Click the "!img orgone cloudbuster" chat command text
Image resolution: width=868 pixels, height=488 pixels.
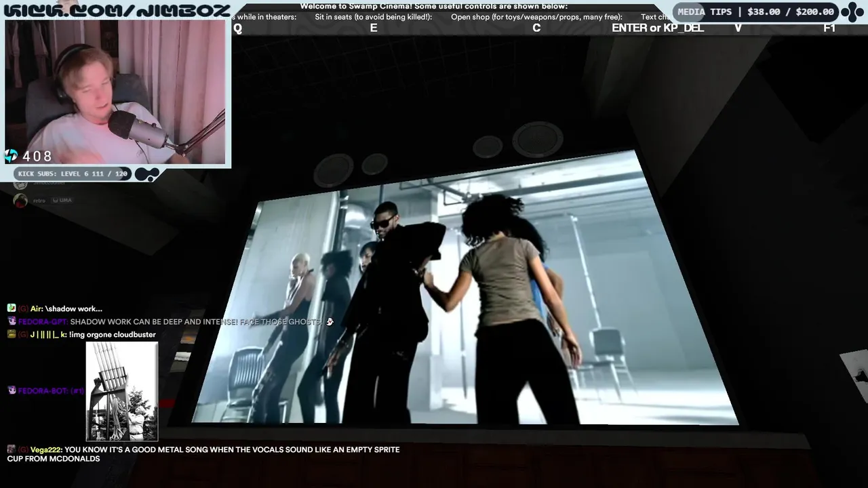click(113, 334)
